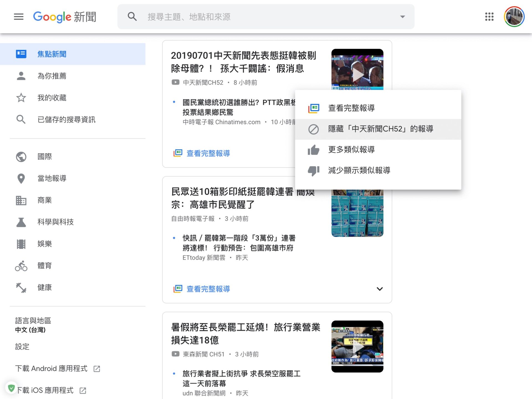The width and height of the screenshot is (532, 399).
Task: Play the 中天新聞 video thumbnail
Action: (x=357, y=70)
